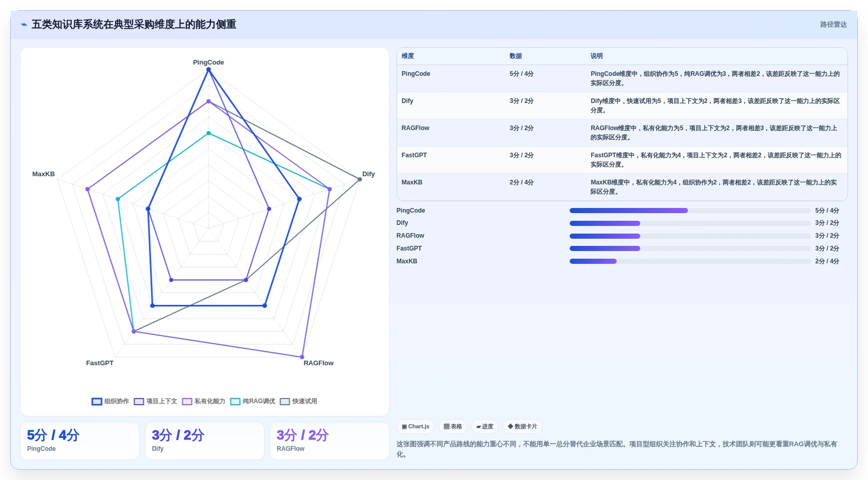
Task: Click the chart title 五类知识库系统在典型采购维度上的能力侧重
Action: coord(134,25)
